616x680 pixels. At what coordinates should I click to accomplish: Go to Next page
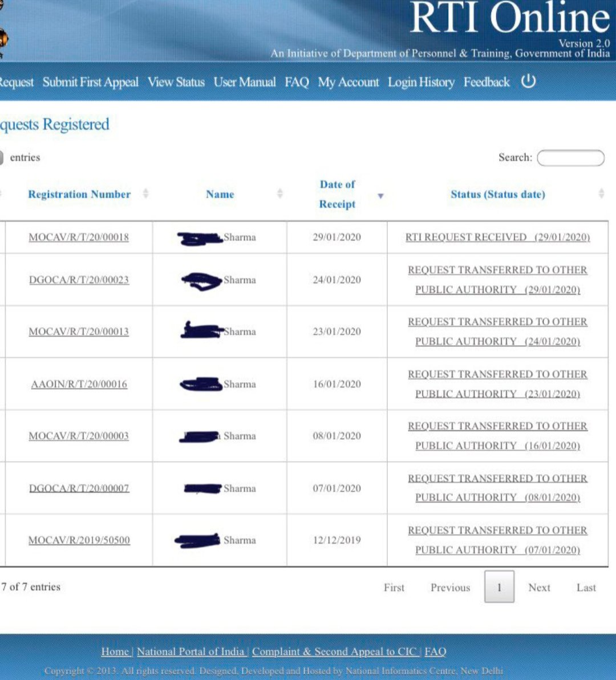coord(539,588)
